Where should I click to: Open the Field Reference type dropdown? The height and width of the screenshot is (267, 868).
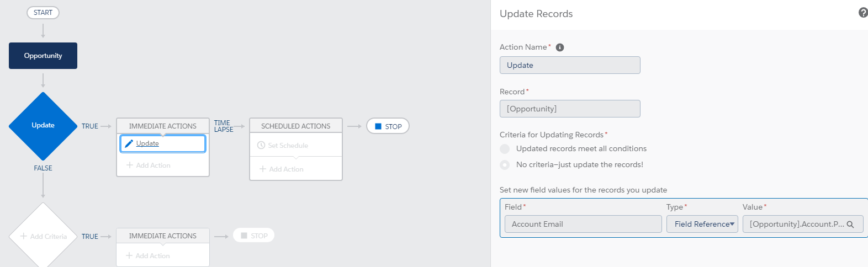[x=702, y=224]
